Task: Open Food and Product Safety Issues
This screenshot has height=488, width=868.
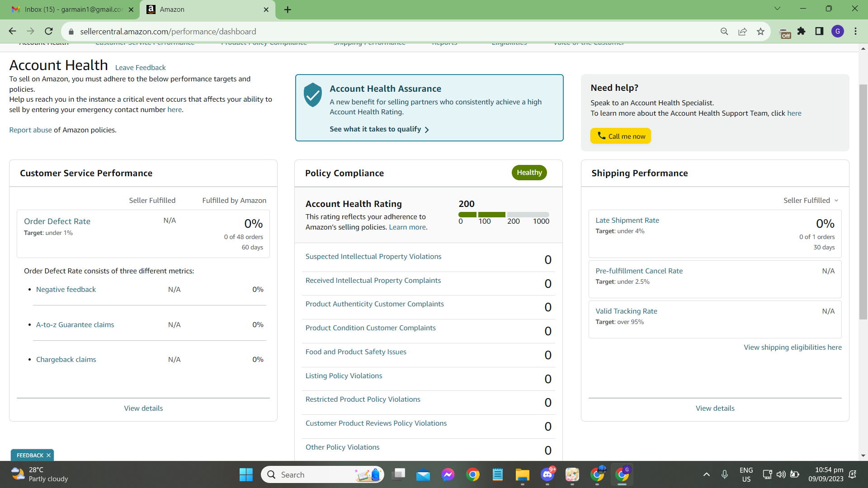Action: pos(356,352)
